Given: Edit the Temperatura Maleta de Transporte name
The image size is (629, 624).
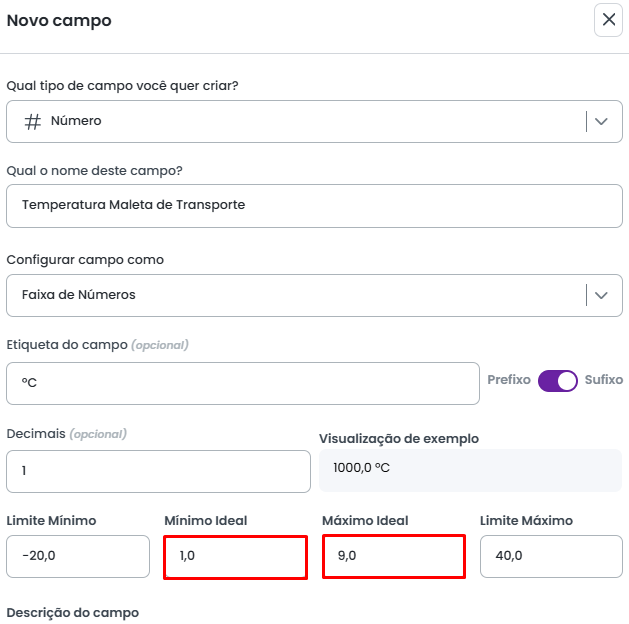Looking at the screenshot, I should pyautogui.click(x=314, y=205).
